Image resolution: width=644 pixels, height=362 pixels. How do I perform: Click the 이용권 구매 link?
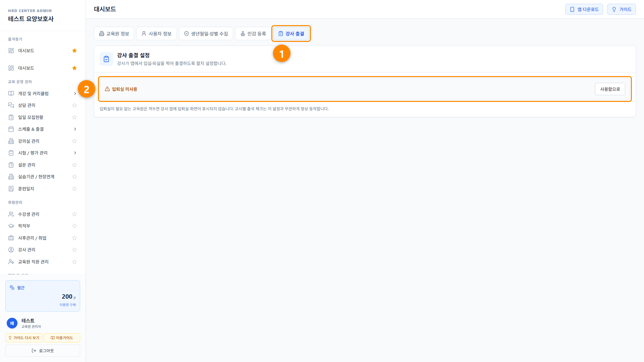click(x=67, y=305)
